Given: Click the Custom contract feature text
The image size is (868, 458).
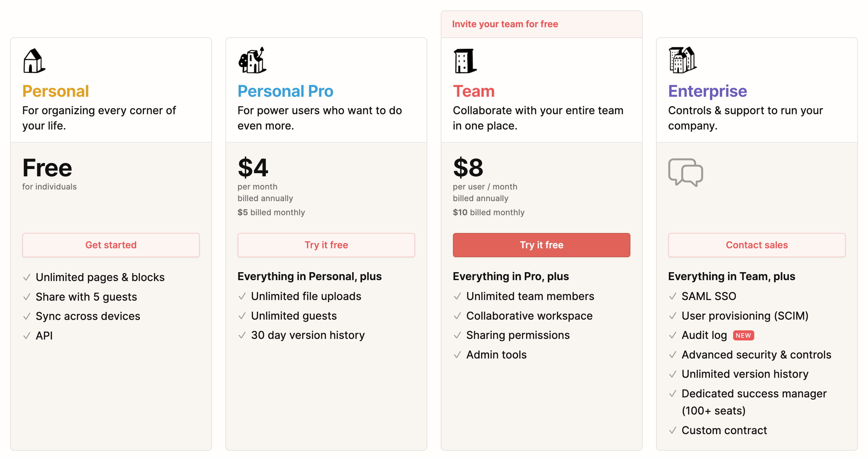Looking at the screenshot, I should tap(724, 430).
